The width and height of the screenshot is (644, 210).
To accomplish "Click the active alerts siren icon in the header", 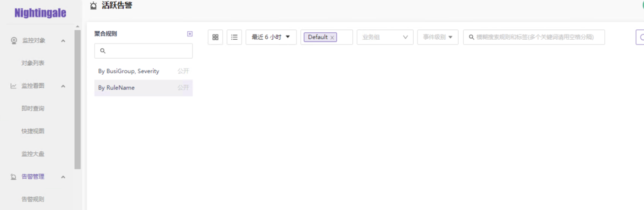I will pos(94,6).
